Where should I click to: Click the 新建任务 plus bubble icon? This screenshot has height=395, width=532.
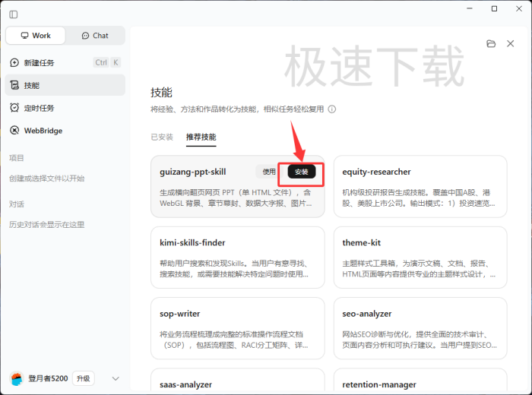pos(14,62)
